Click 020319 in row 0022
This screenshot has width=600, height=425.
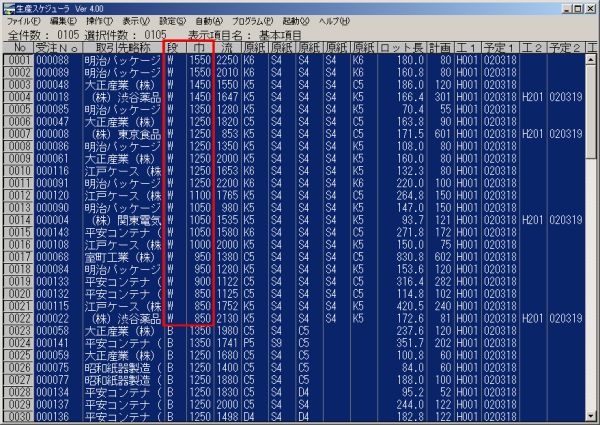tap(566, 318)
